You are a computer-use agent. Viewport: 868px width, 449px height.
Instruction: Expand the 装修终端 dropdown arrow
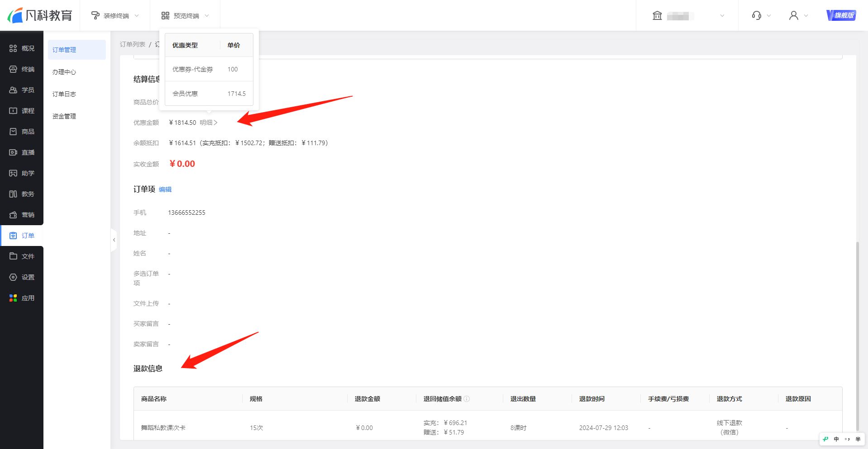(137, 16)
